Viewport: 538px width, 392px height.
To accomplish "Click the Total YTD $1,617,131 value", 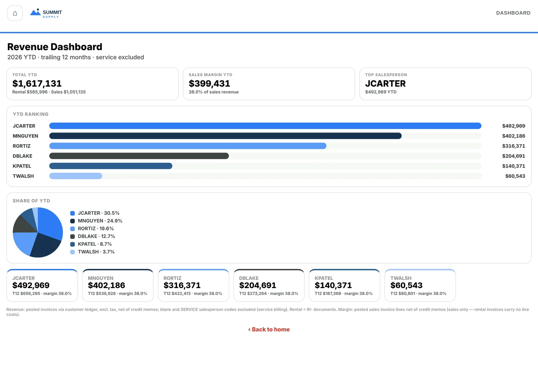I will (37, 83).
